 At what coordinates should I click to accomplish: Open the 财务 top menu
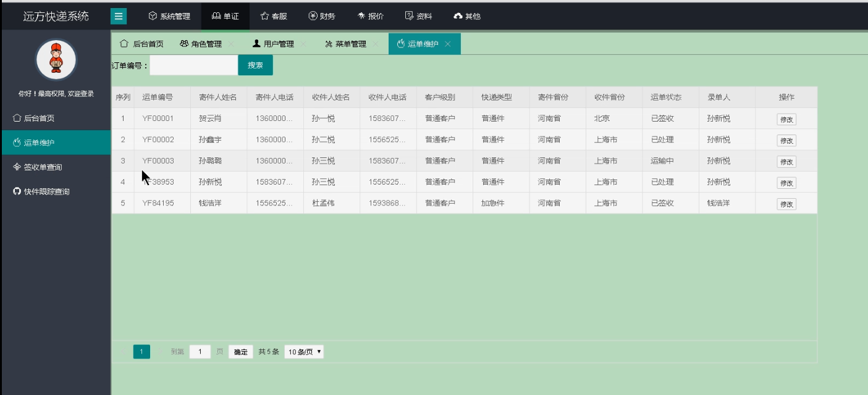(322, 16)
